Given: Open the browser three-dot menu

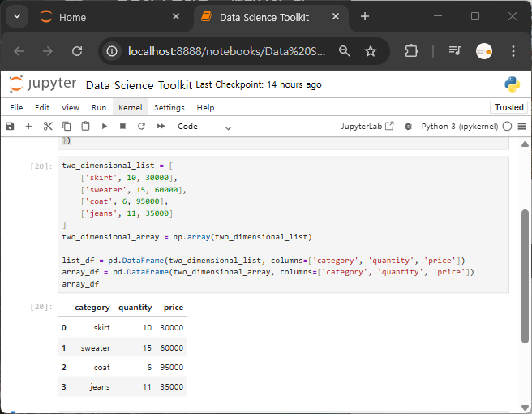Looking at the screenshot, I should [513, 51].
